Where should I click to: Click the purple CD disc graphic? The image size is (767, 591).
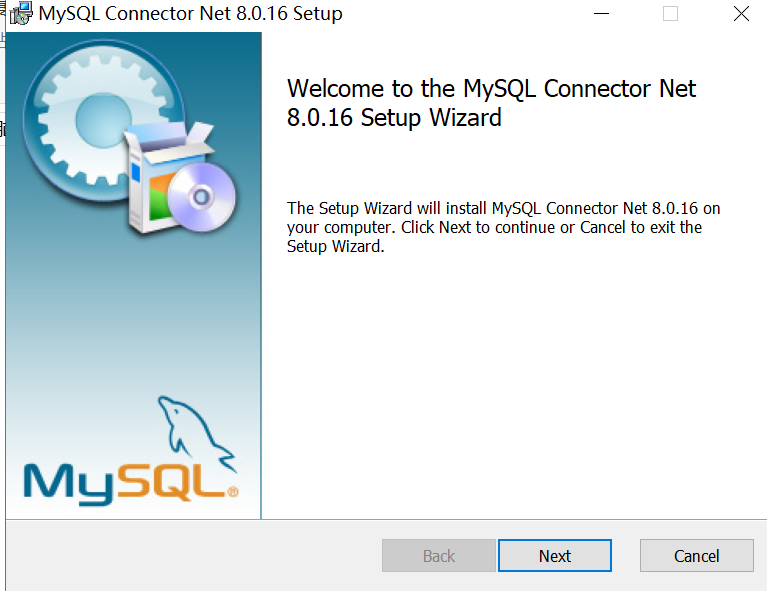pyautogui.click(x=202, y=197)
